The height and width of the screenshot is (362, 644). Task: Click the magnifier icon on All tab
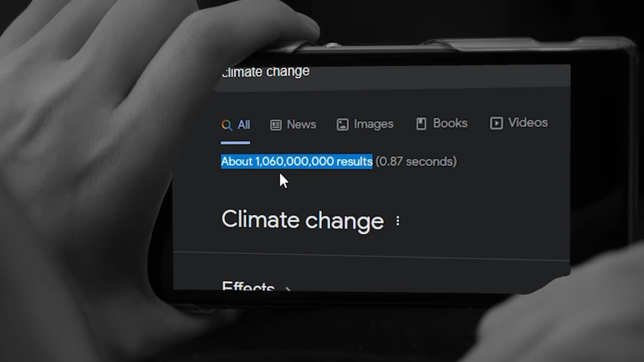[x=227, y=125]
